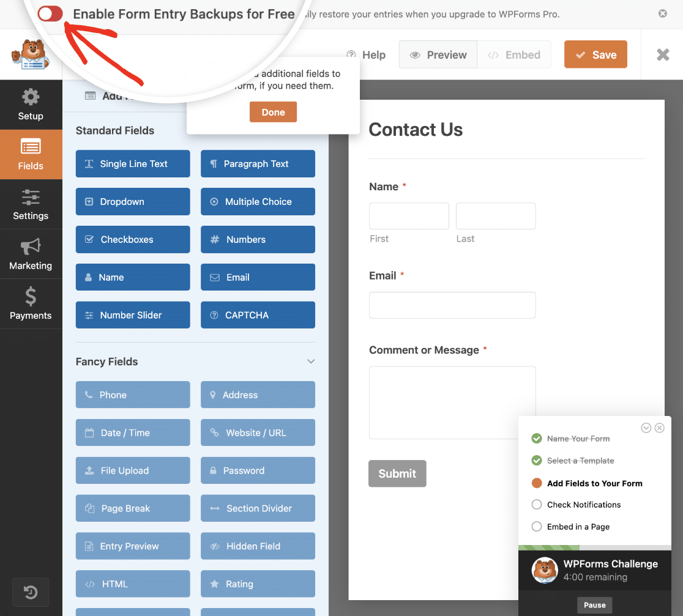Exit the form builder with the X
The height and width of the screenshot is (616, 683).
(663, 54)
